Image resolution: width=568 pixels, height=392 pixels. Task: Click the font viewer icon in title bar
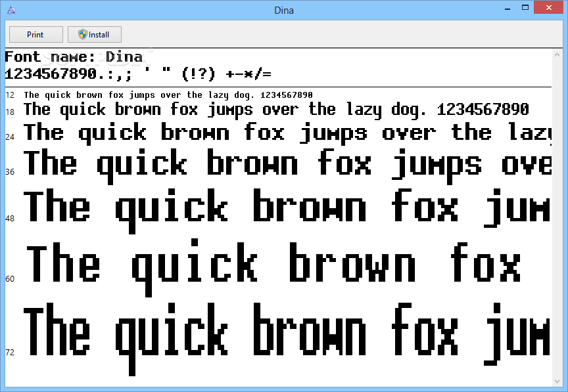point(12,10)
